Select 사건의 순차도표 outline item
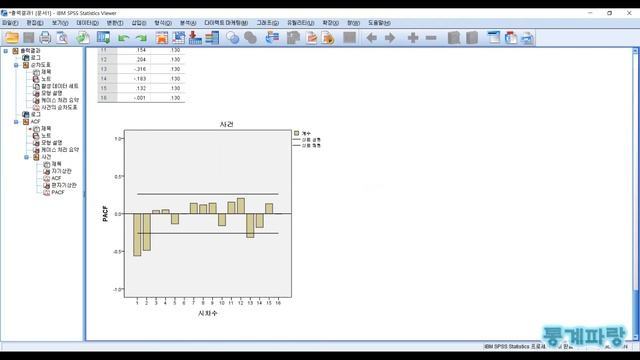 pos(59,107)
